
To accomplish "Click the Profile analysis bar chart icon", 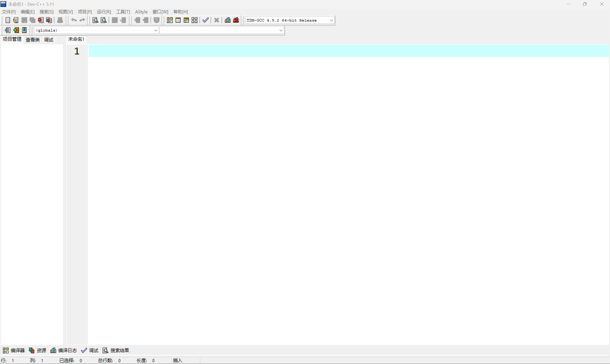I will 228,20.
